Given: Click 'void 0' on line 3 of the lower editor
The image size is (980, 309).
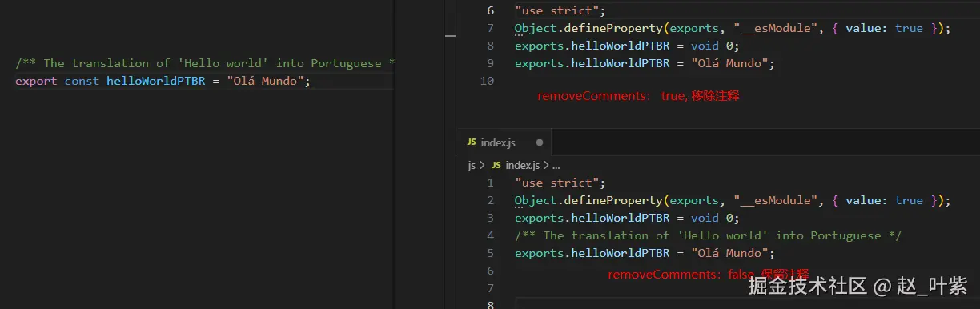Looking at the screenshot, I should pos(714,218).
